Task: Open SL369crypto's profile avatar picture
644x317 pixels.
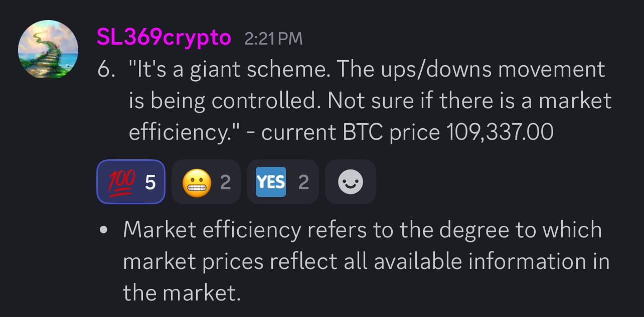Action: pyautogui.click(x=48, y=49)
